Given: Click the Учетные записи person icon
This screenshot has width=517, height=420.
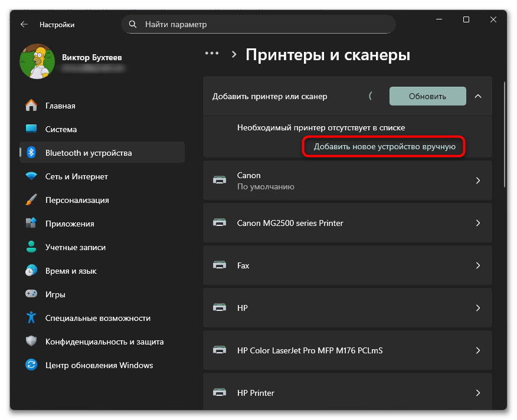Looking at the screenshot, I should 32,247.
